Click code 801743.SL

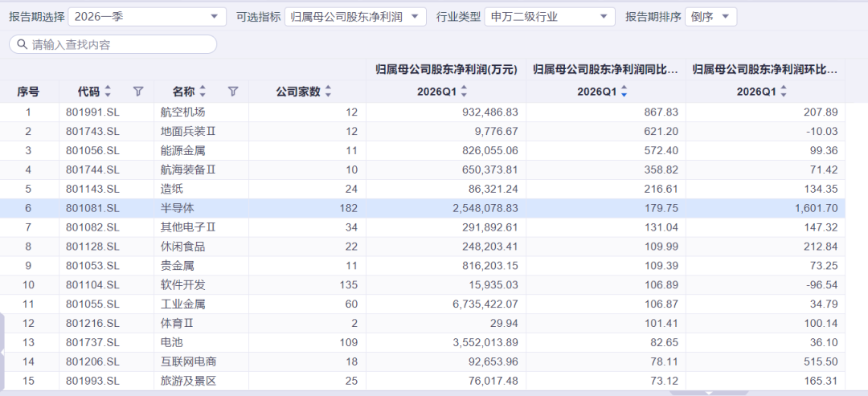pyautogui.click(x=92, y=132)
